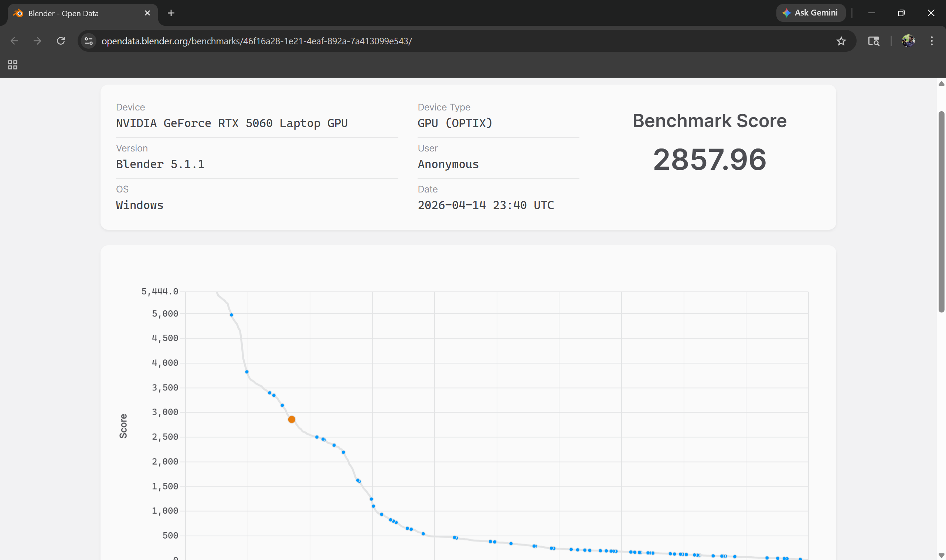Click the forward navigation arrow
Screen dimensions: 946x560
tap(37, 41)
